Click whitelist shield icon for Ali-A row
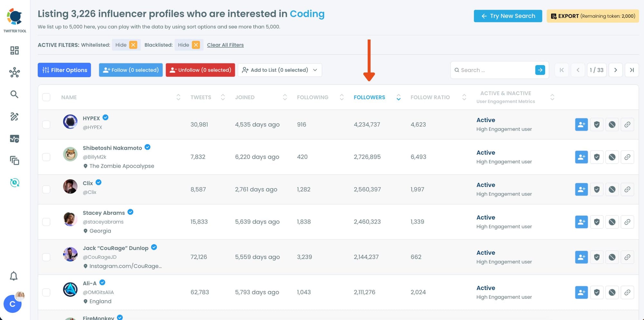The image size is (644, 320). 597,292
